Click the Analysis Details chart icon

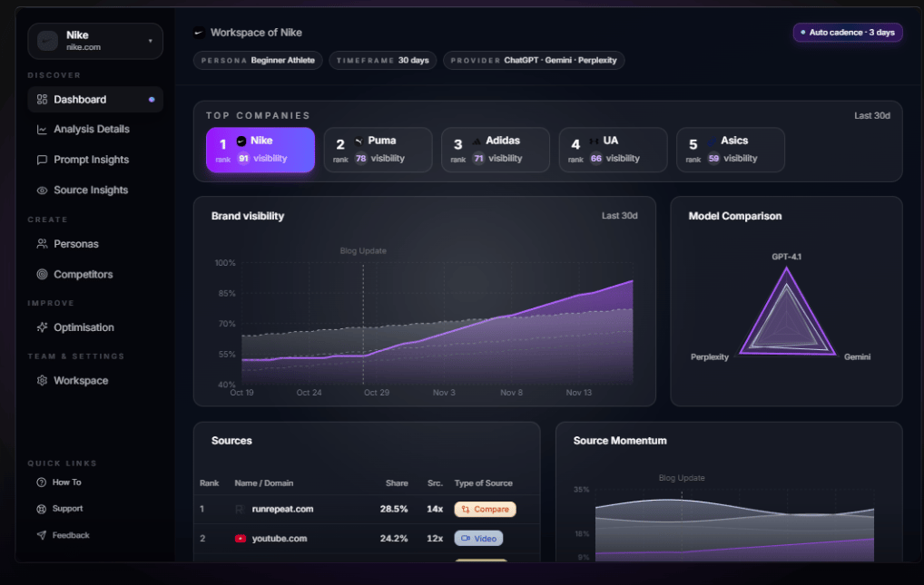[x=42, y=129]
